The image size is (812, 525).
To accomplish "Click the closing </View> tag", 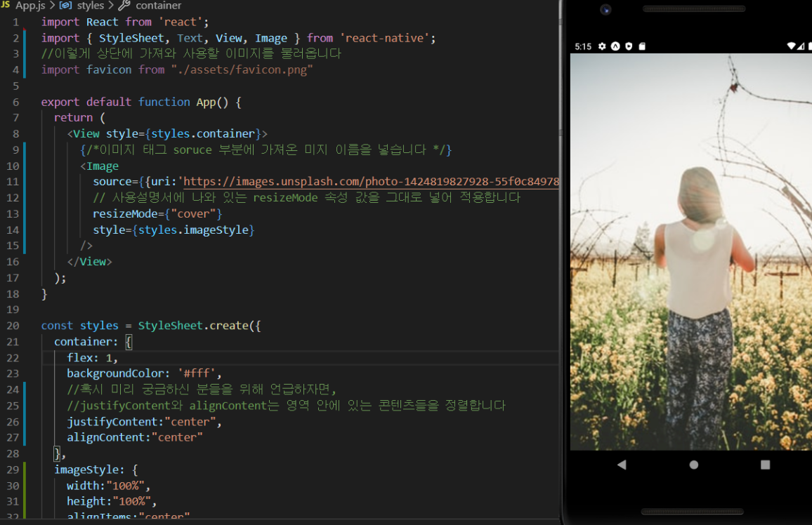I will click(x=90, y=262).
